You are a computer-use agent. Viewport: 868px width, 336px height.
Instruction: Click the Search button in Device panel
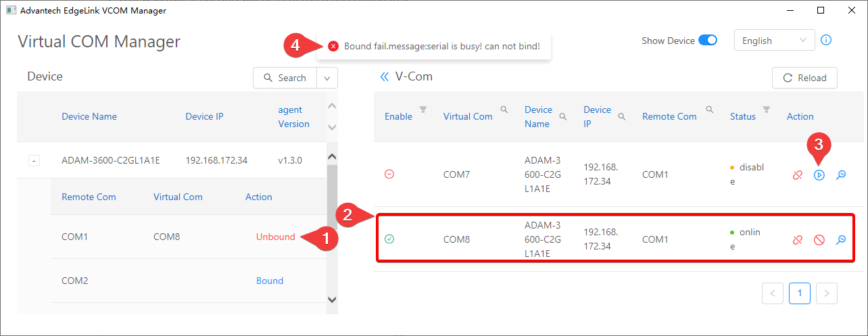point(285,78)
